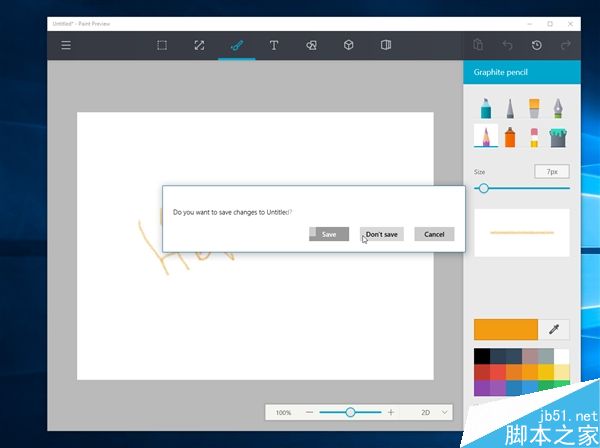Open the Stickers tool

[x=386, y=46]
